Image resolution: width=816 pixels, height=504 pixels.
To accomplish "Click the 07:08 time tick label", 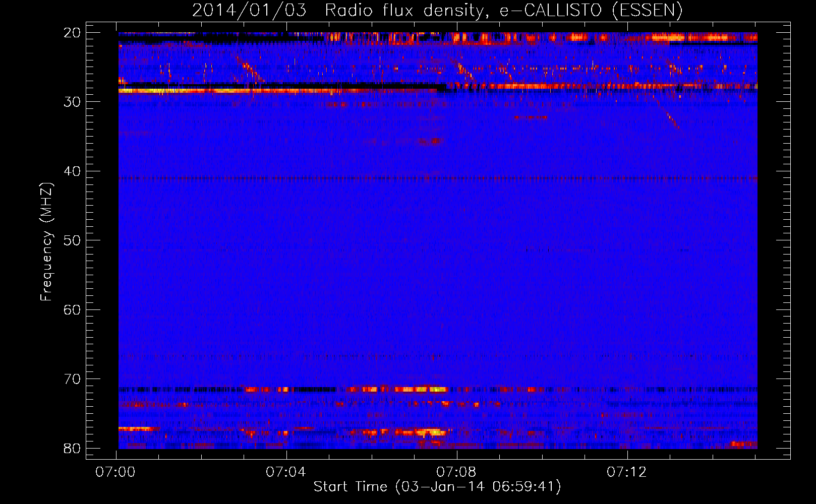I will [x=456, y=472].
